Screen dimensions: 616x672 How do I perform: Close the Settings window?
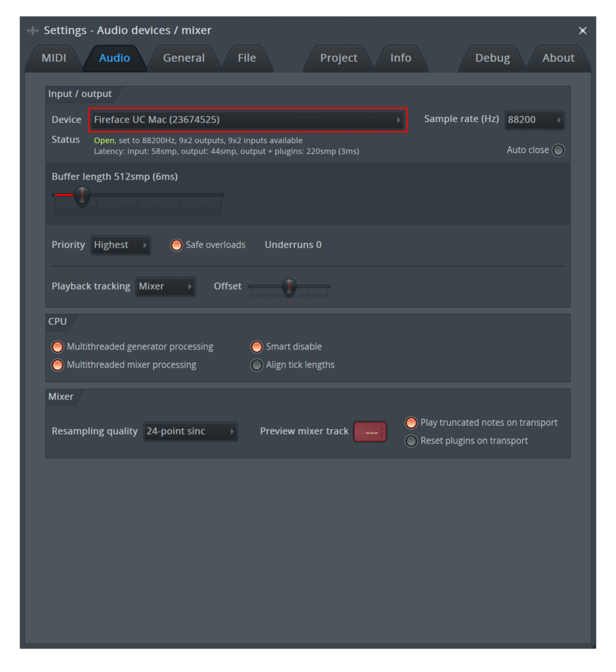coord(582,31)
